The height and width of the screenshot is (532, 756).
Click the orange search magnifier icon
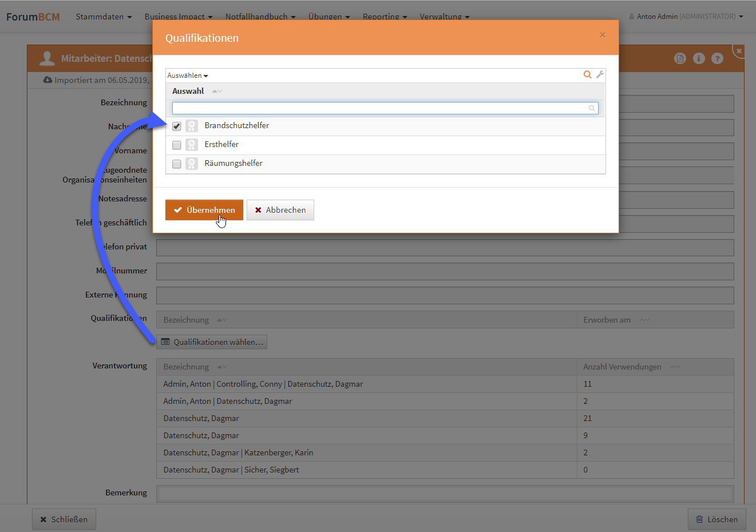pyautogui.click(x=587, y=74)
